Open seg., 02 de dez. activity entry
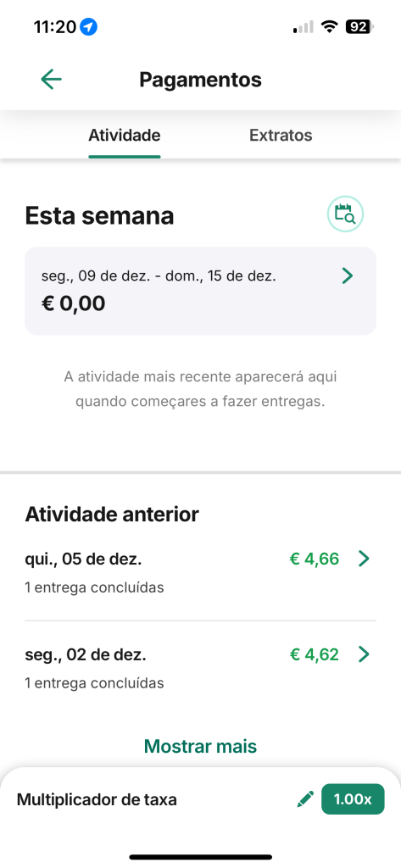The height and width of the screenshot is (868, 401). pyautogui.click(x=200, y=668)
